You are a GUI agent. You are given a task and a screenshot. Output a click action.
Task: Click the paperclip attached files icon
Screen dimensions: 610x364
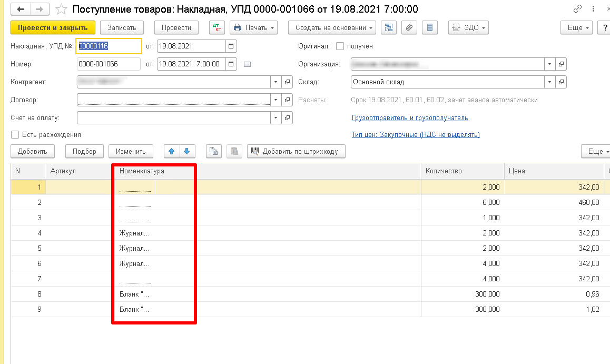click(x=409, y=27)
